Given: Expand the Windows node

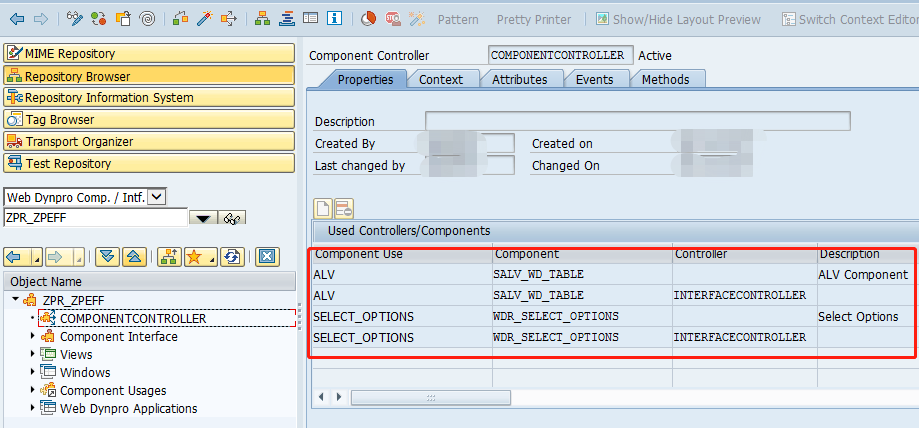Looking at the screenshot, I should (33, 372).
